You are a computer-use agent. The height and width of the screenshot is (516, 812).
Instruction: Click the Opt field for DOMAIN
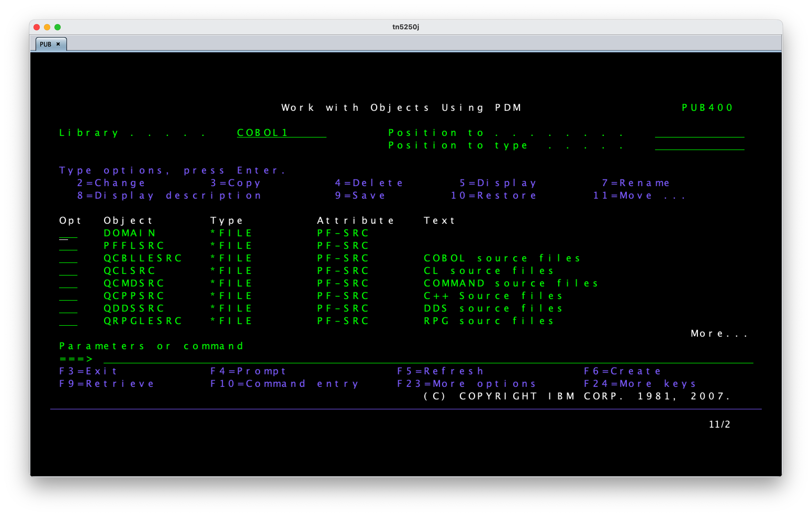pyautogui.click(x=68, y=233)
